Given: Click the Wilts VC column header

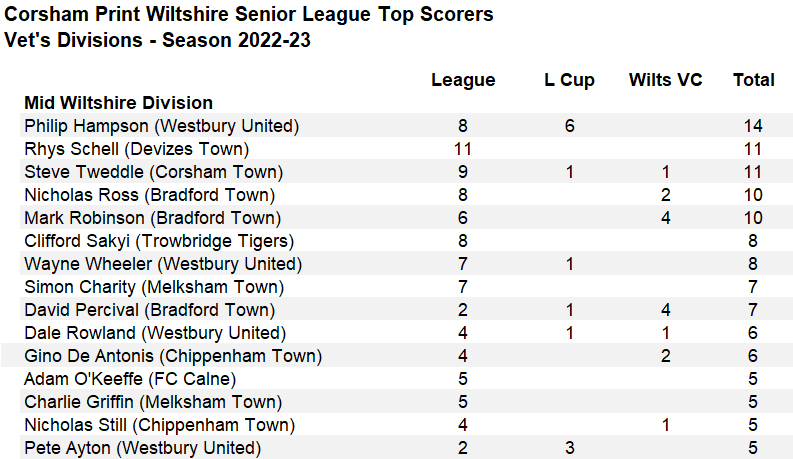Looking at the screenshot, I should tap(666, 80).
